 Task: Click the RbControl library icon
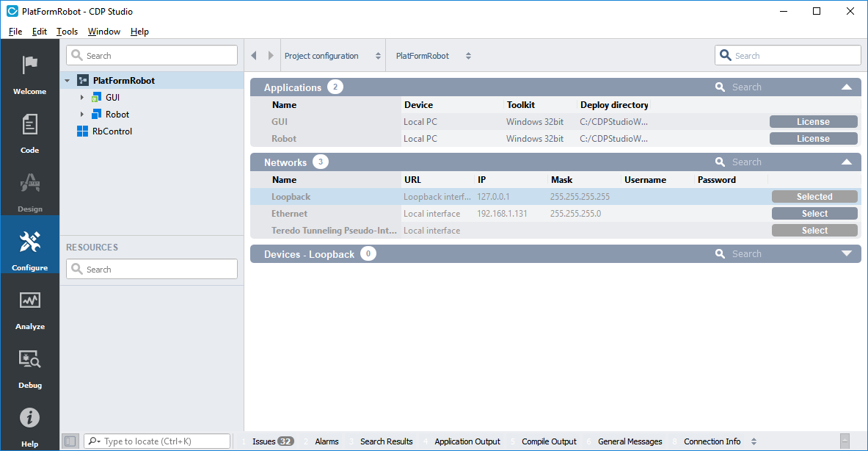point(82,131)
